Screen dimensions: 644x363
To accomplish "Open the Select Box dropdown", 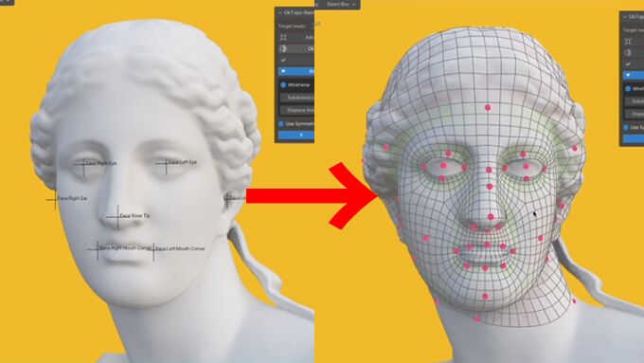I will [x=339, y=4].
